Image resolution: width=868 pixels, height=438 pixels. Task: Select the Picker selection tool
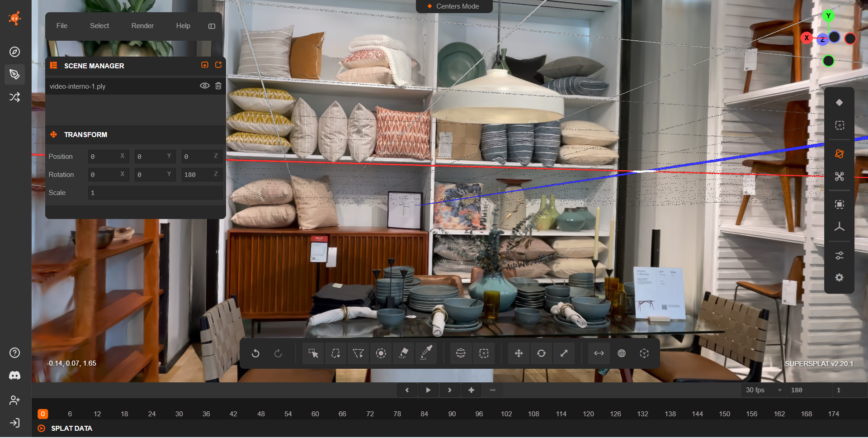click(x=313, y=353)
